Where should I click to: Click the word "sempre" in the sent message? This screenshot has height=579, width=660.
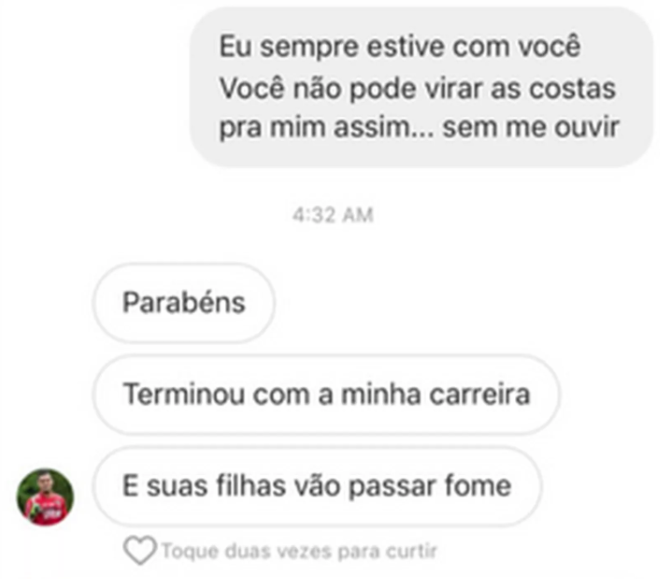click(309, 48)
